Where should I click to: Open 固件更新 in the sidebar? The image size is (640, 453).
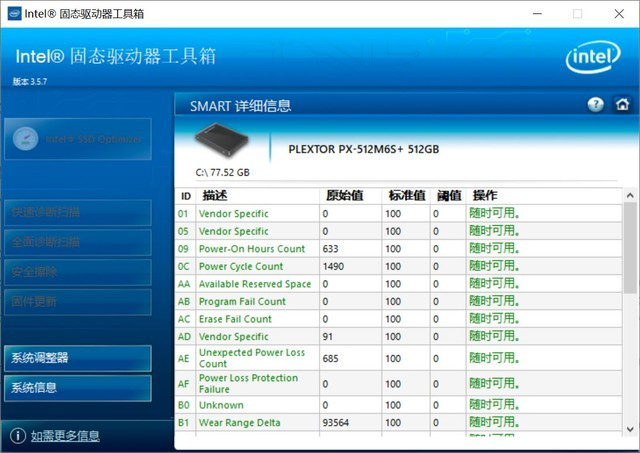coord(77,301)
